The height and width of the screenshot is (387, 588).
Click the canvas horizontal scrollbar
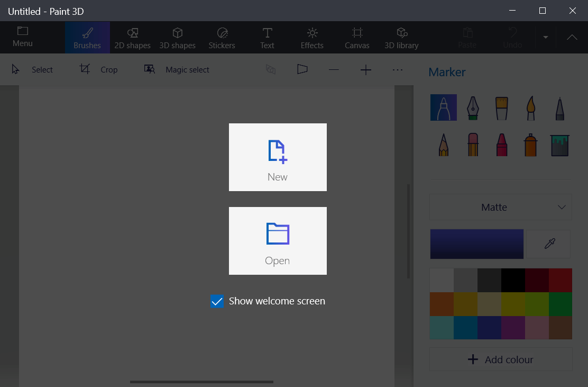(202, 382)
